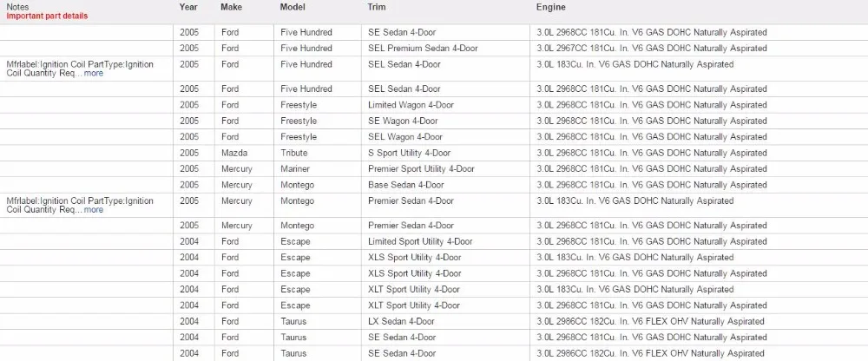Click the Model column header

[x=293, y=7]
